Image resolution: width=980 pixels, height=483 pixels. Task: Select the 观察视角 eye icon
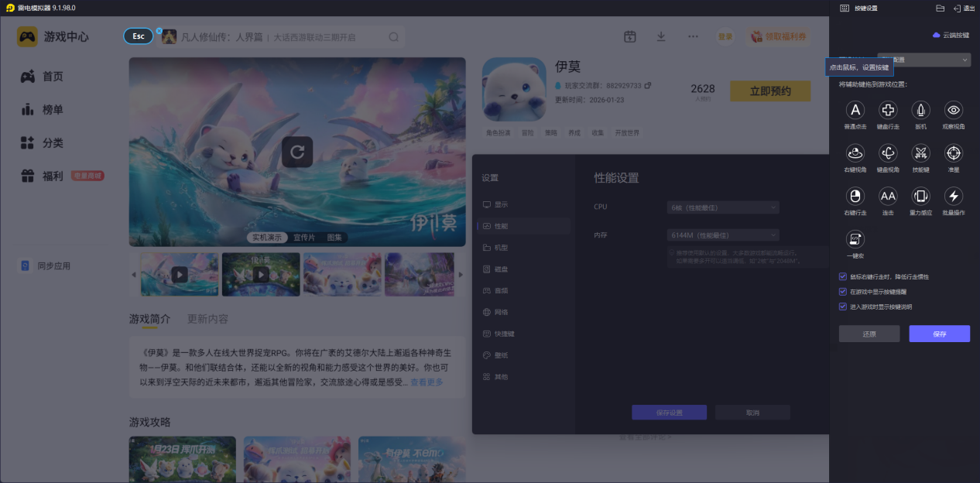pos(954,110)
